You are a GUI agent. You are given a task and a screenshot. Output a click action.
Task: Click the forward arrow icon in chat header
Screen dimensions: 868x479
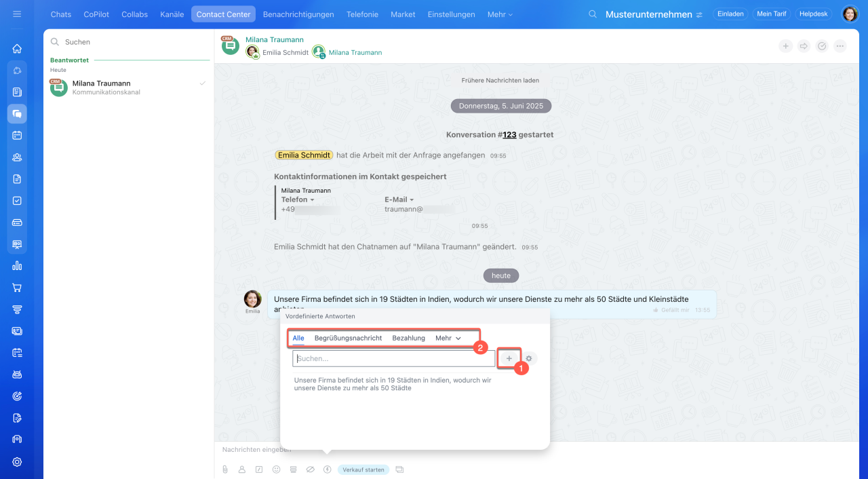pyautogui.click(x=804, y=46)
